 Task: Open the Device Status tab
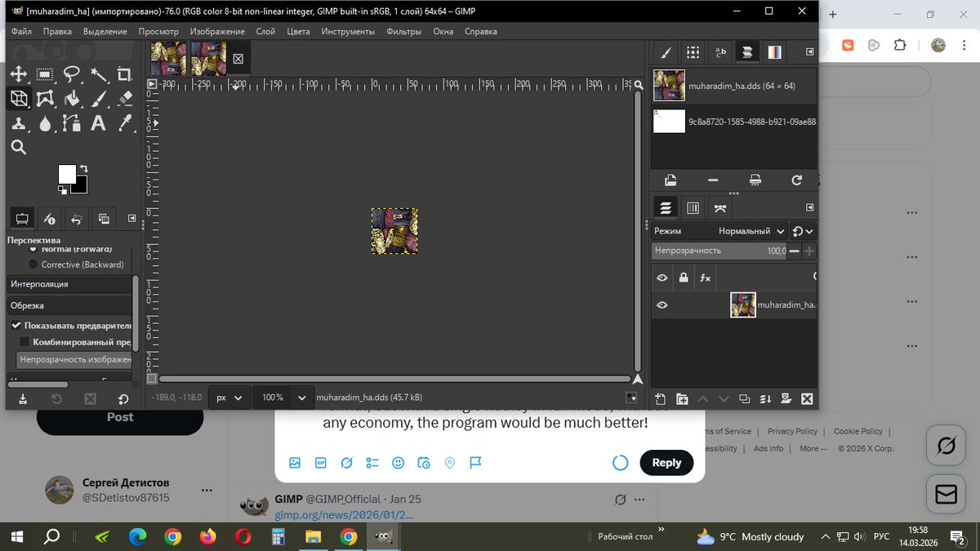[49, 218]
